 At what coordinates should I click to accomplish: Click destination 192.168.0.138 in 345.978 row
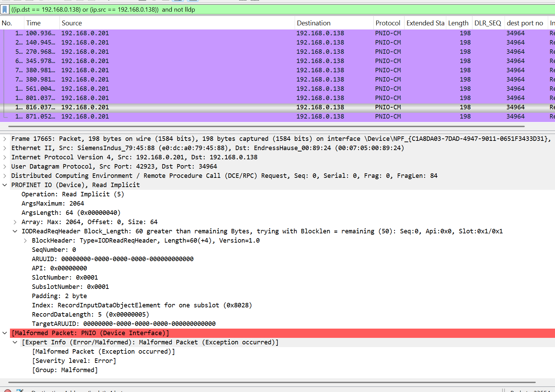pyautogui.click(x=320, y=61)
